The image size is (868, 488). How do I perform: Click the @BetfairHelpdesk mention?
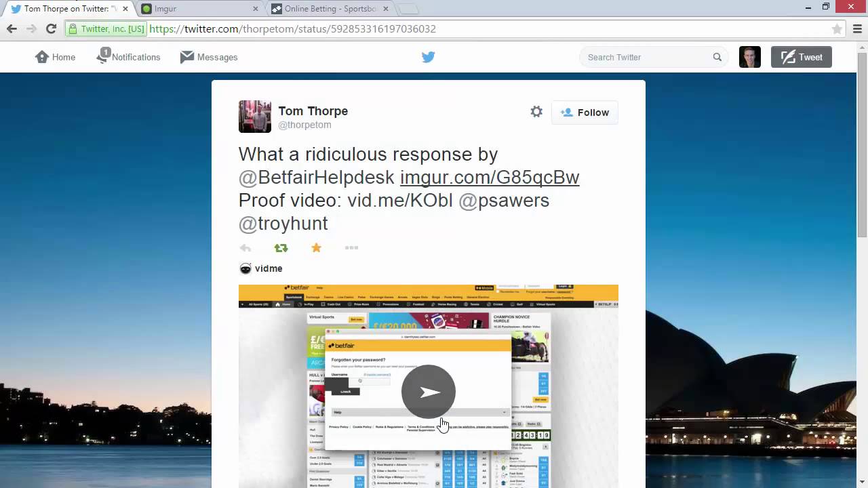pyautogui.click(x=317, y=178)
